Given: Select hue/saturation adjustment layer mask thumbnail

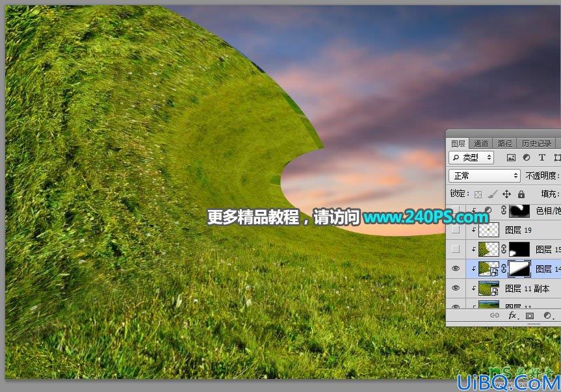Looking at the screenshot, I should [519, 211].
